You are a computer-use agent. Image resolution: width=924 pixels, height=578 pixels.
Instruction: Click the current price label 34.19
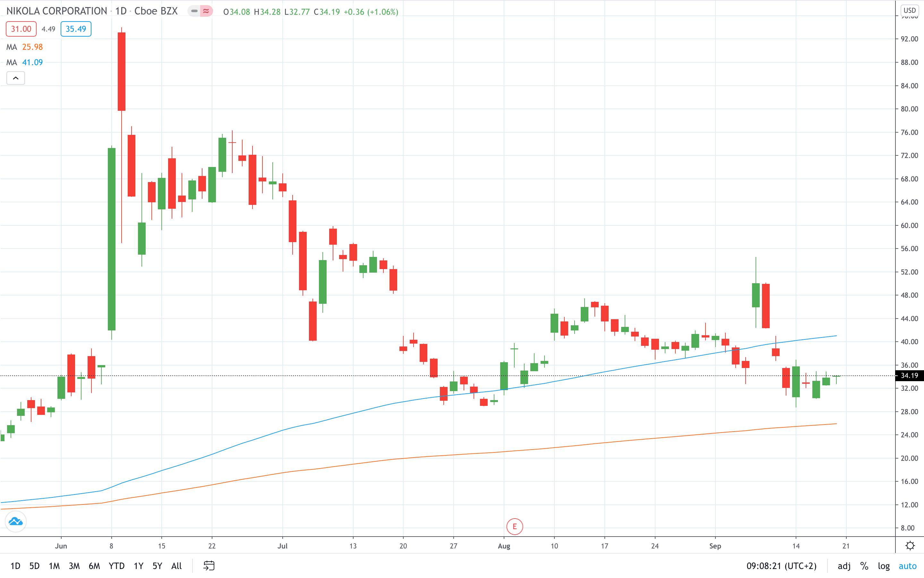(x=909, y=375)
